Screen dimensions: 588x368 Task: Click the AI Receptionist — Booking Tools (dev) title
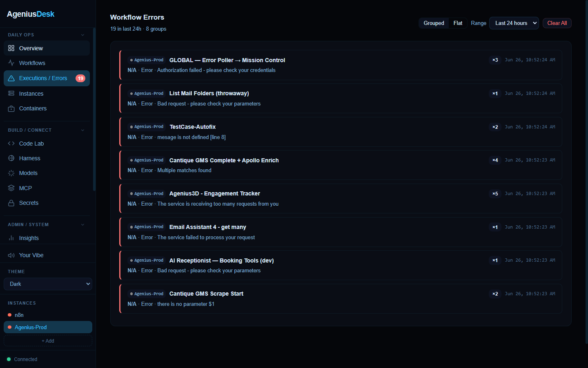(x=221, y=260)
